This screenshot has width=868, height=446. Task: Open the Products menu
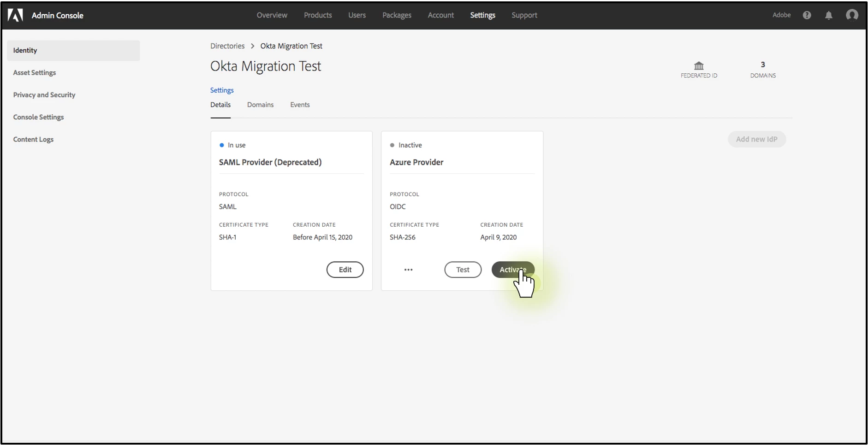click(x=318, y=15)
